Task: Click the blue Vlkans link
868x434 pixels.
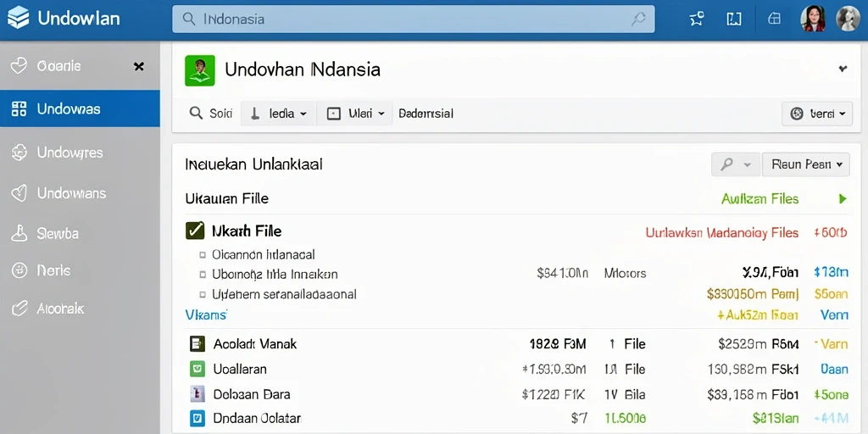Action: pyautogui.click(x=206, y=315)
